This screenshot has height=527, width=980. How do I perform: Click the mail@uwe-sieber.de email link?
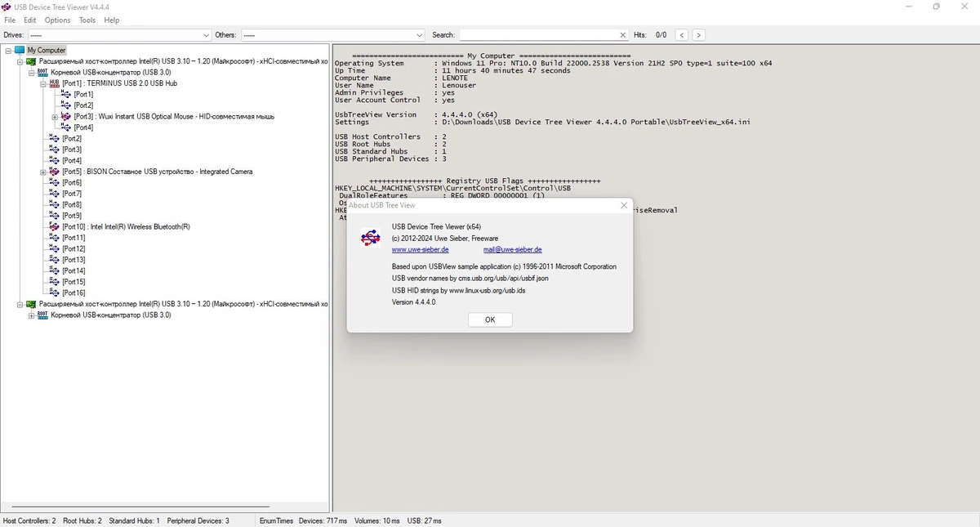(x=512, y=250)
